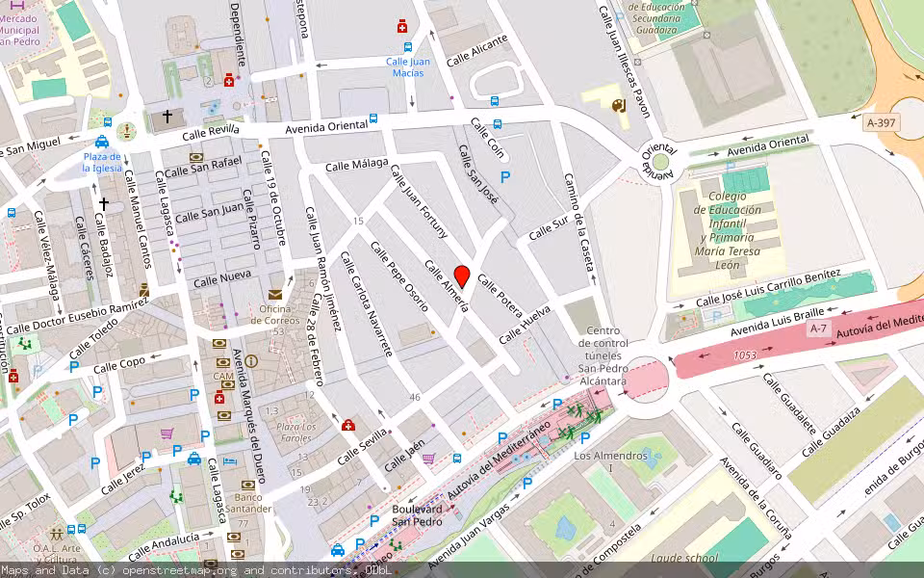Select the Calle Huelva street label
Screen dimensions: 924x578
pyautogui.click(x=526, y=325)
